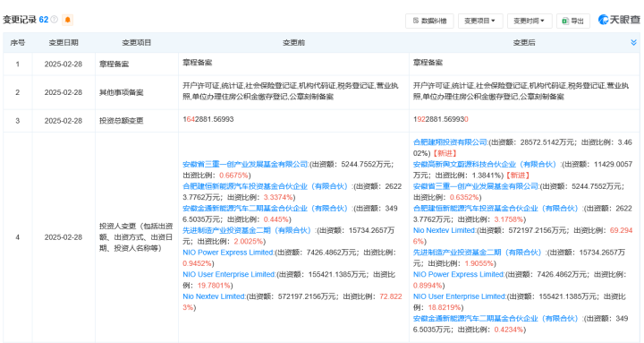The image size is (644, 343).
Task: Open 安徽高新奥文蔚源科技合伙企业 link in 变更后
Action: coord(485,164)
